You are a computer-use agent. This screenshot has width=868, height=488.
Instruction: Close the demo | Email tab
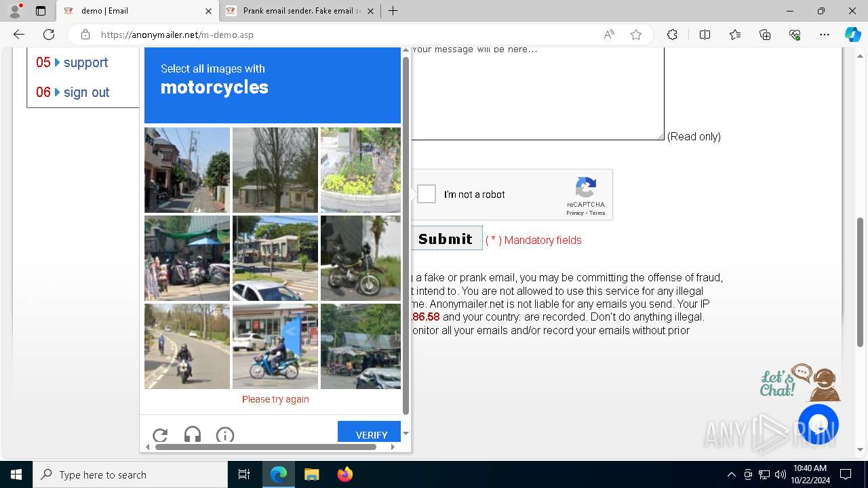pyautogui.click(x=209, y=11)
